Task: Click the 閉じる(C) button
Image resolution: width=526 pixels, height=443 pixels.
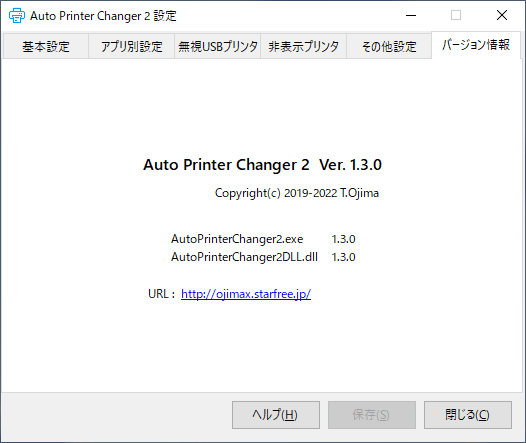Action: [468, 415]
